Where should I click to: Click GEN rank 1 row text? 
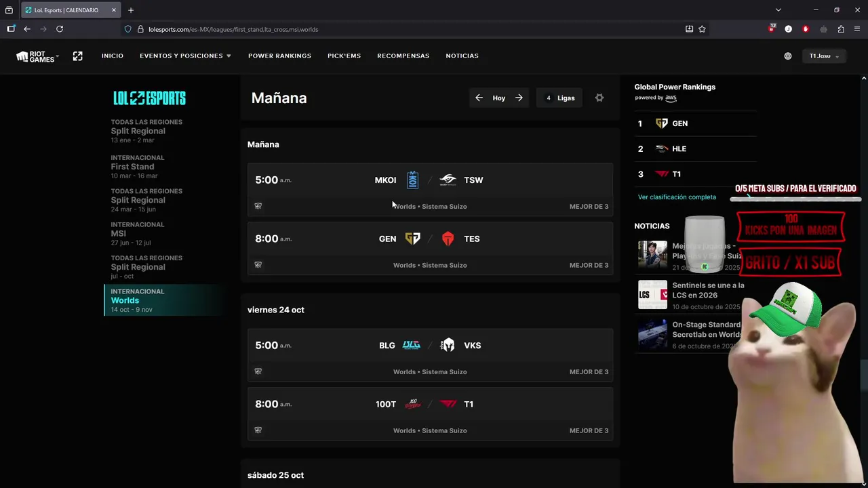(679, 123)
